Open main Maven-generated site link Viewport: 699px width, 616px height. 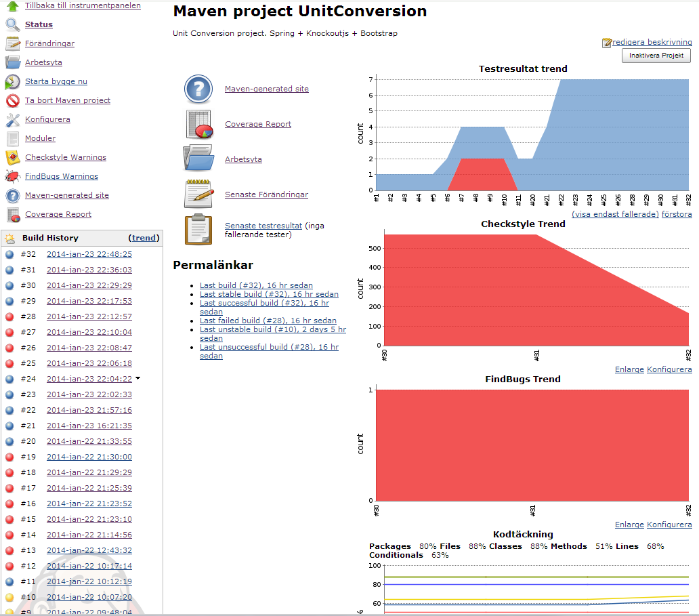[267, 89]
